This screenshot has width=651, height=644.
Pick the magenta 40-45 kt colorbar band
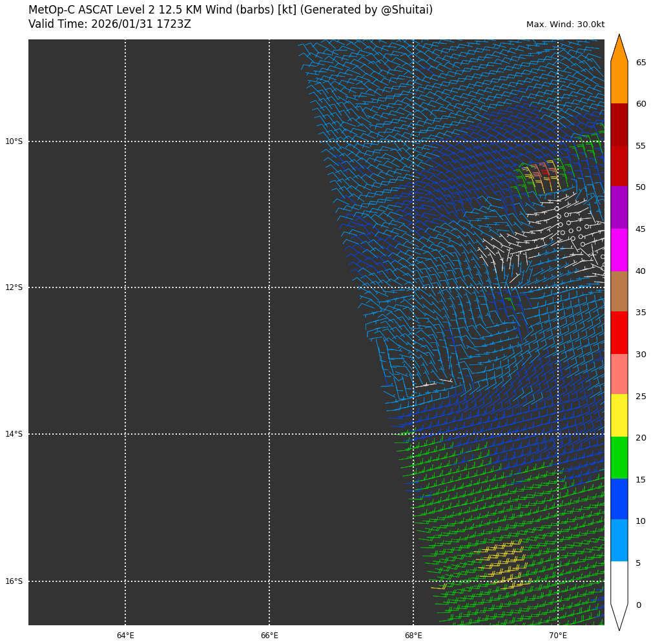click(x=619, y=249)
